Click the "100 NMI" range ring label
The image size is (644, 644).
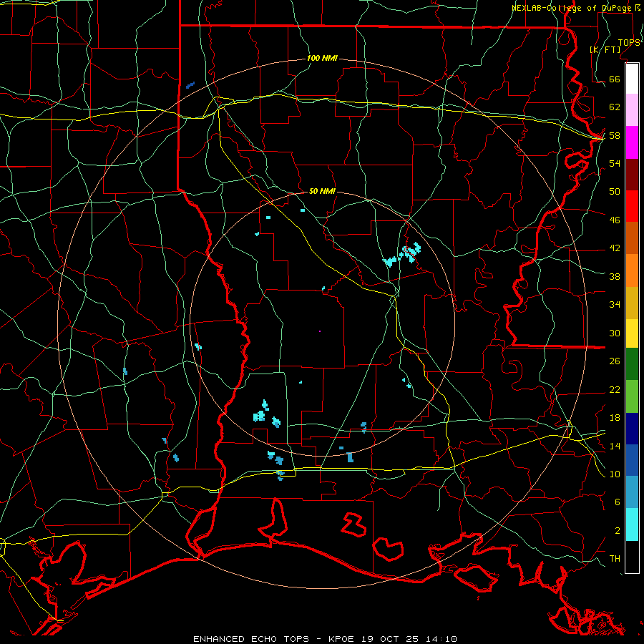point(322,59)
